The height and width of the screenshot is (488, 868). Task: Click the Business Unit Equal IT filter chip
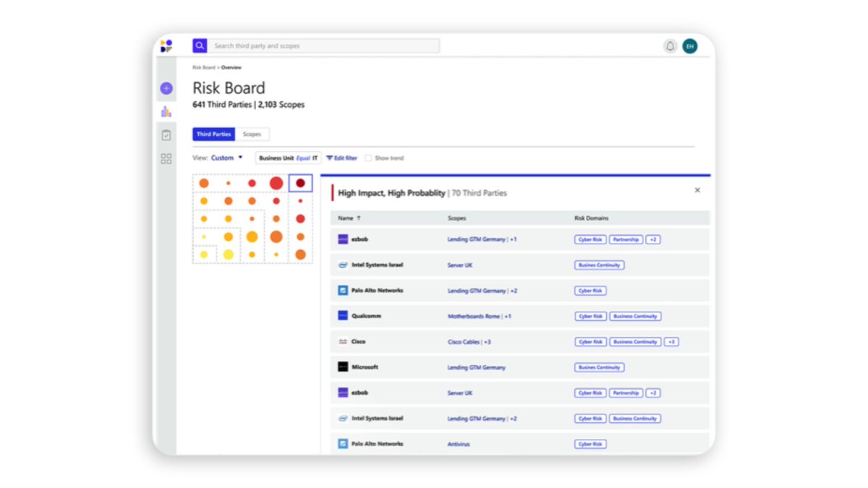coord(288,158)
